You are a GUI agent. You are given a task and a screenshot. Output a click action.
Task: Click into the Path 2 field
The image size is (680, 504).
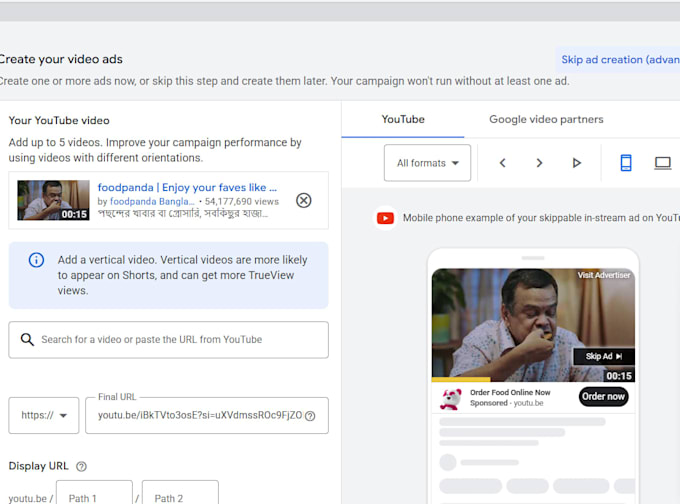click(180, 494)
